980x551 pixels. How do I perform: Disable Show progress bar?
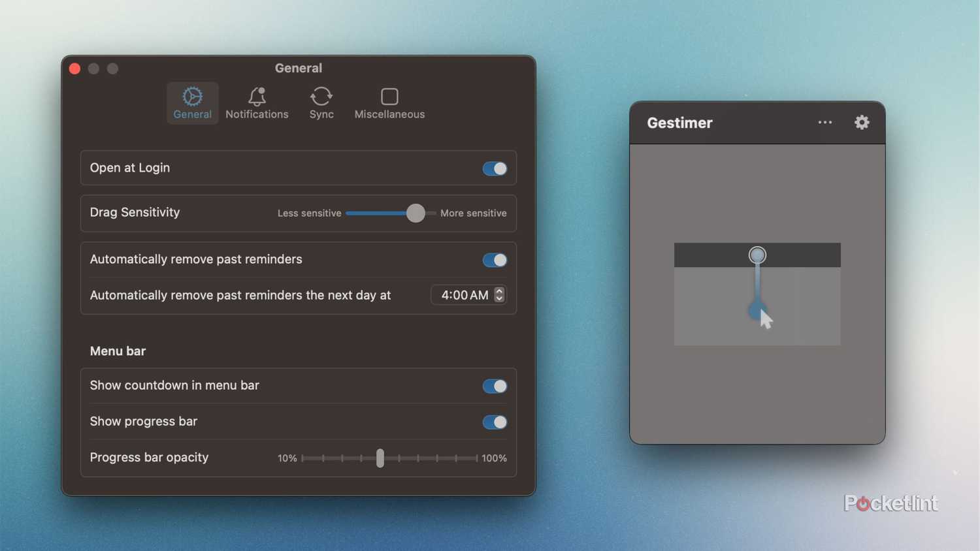(x=495, y=422)
